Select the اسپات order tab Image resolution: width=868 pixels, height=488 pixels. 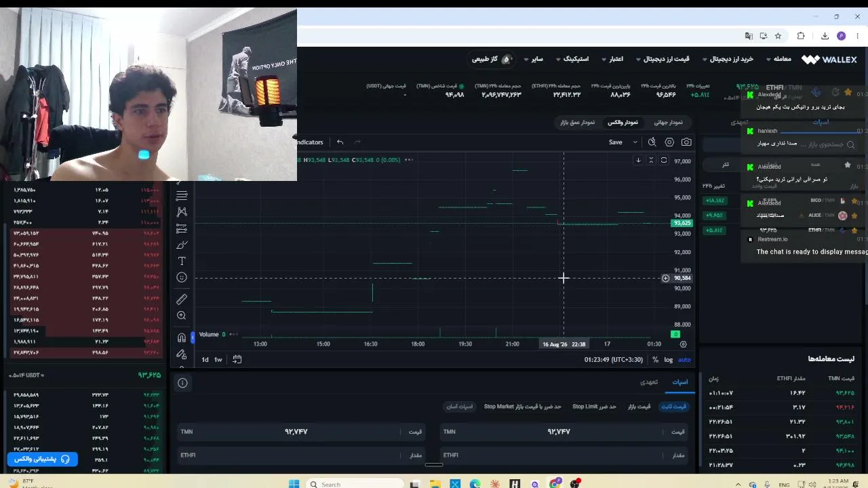coord(680,382)
